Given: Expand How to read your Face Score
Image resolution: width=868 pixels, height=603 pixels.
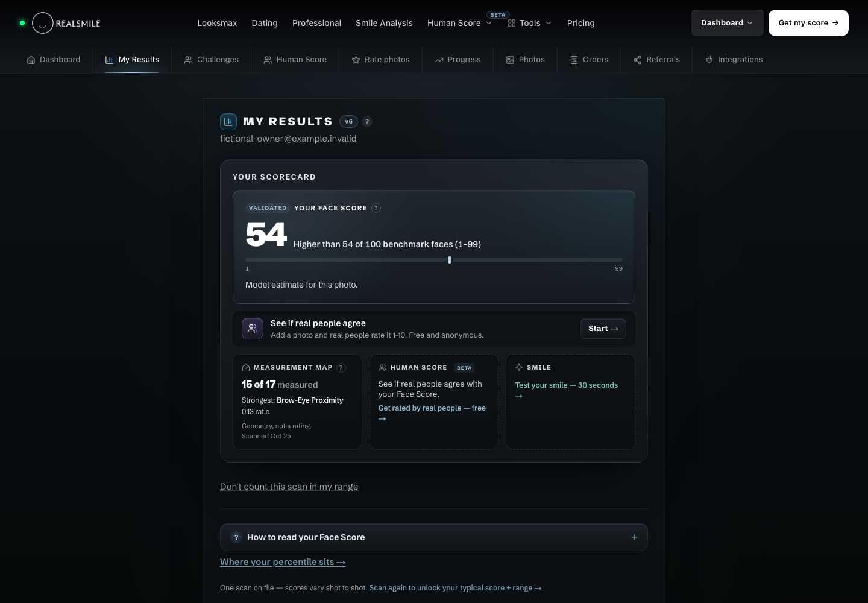Looking at the screenshot, I should [434, 537].
